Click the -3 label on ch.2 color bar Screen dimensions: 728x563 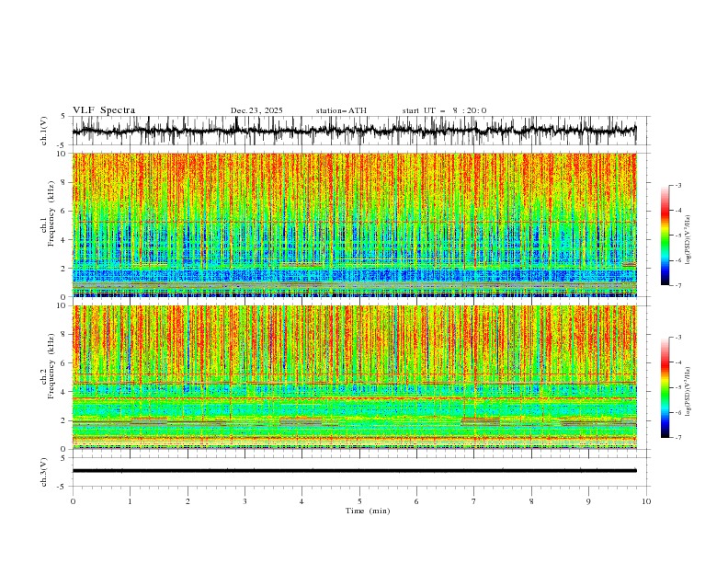pyautogui.click(x=678, y=338)
